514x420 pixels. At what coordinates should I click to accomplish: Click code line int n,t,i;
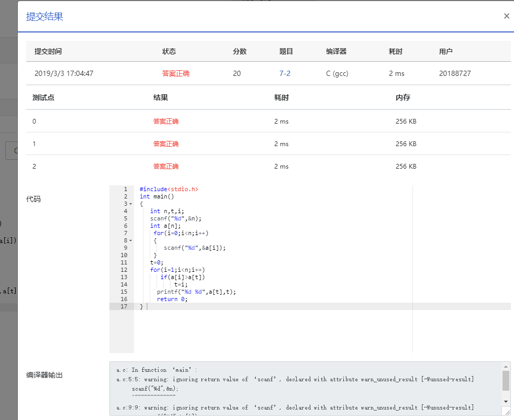167,211
